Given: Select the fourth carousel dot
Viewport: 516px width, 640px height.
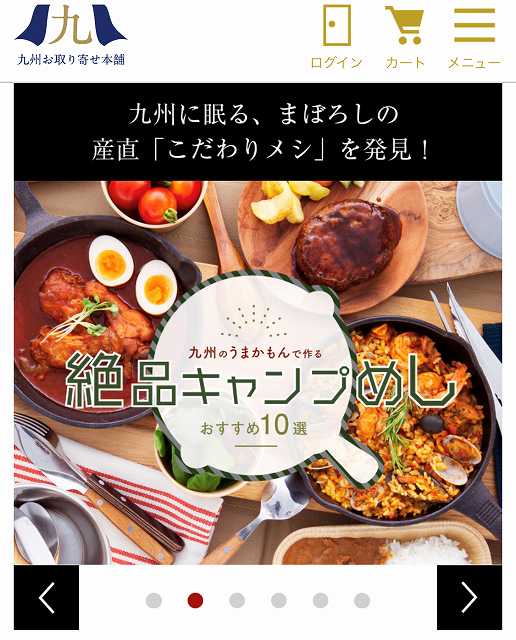Looking at the screenshot, I should (279, 600).
